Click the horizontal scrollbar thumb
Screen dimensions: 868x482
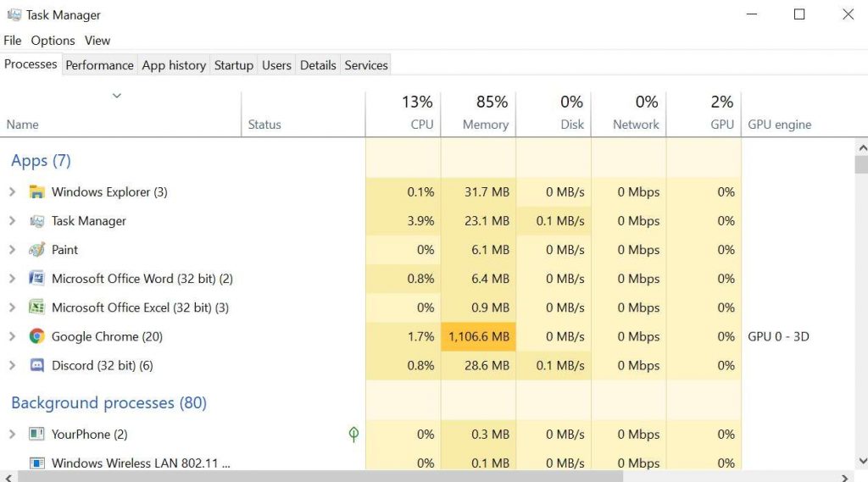(x=320, y=476)
